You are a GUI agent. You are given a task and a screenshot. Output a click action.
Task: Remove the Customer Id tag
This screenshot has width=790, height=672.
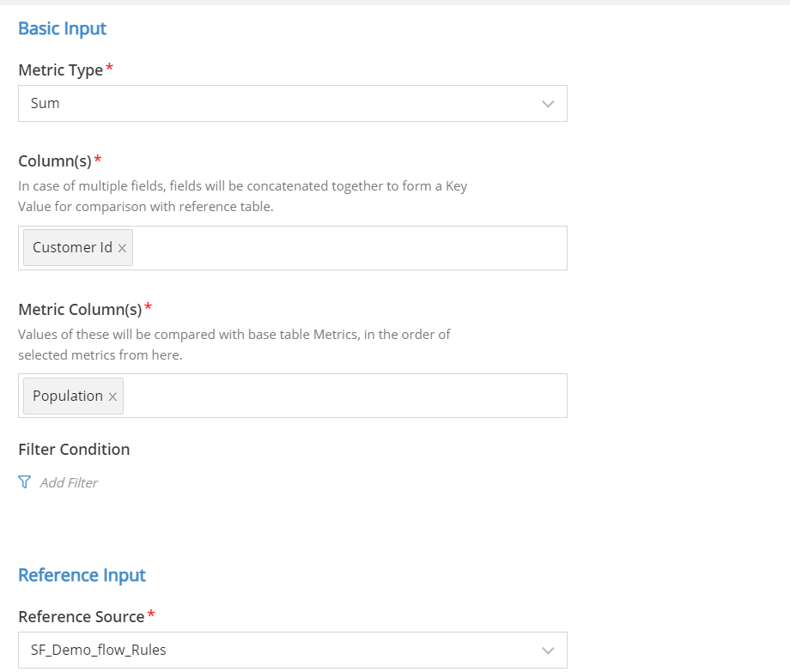(x=122, y=248)
